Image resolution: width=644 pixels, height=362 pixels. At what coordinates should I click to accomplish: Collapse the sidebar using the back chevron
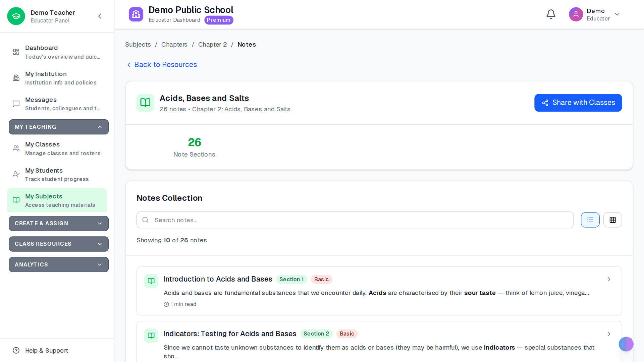pos(100,16)
